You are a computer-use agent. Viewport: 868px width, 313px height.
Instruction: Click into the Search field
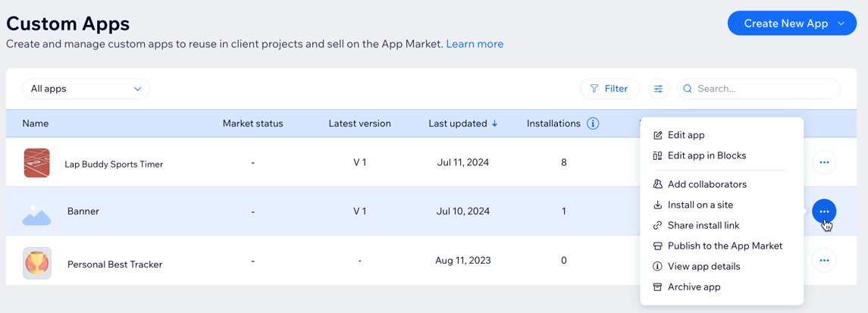click(x=764, y=89)
